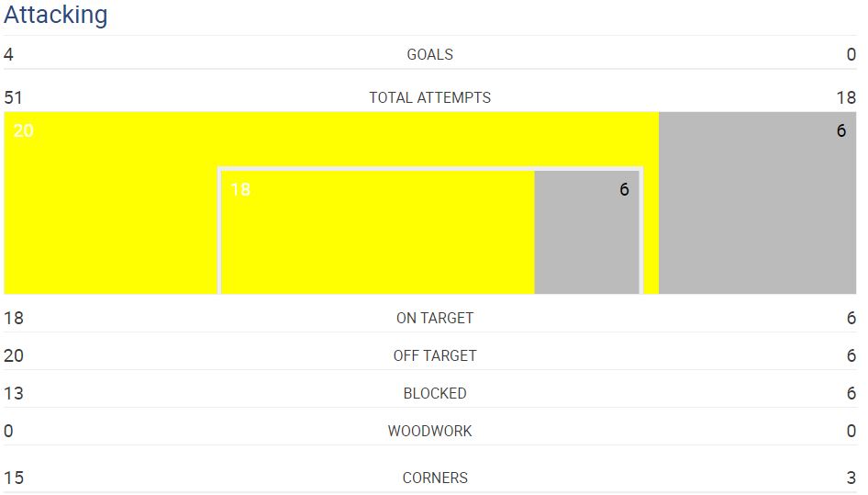Click the away team's 18 total attempts value
Viewport: 868px width, 495px height.
[x=846, y=97]
